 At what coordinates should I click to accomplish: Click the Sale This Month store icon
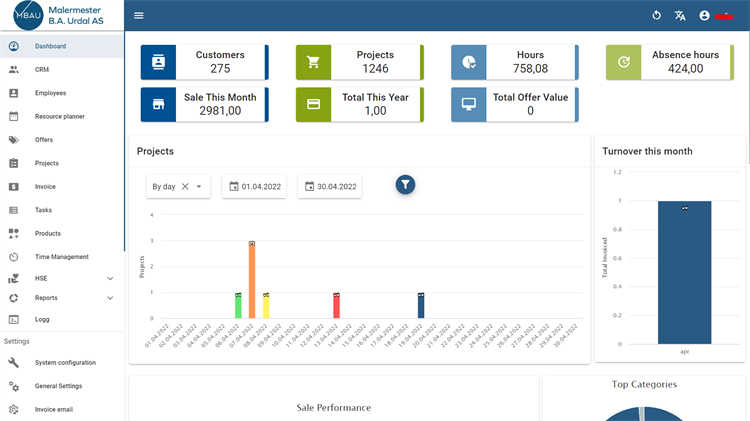click(x=158, y=104)
